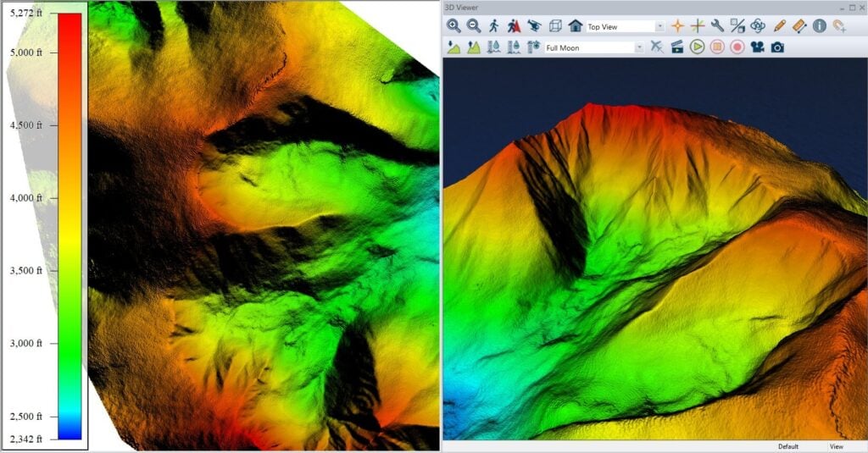This screenshot has width=868, height=453.
Task: Click the 3,000 ft legend label
Action: coord(26,343)
